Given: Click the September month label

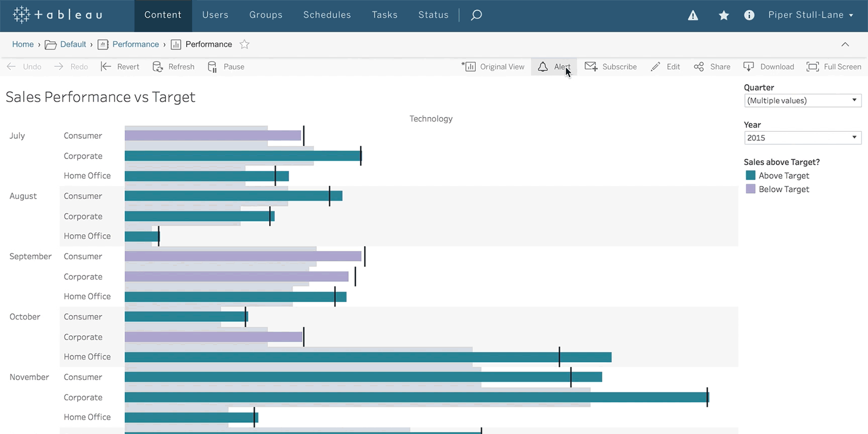Looking at the screenshot, I should point(30,256).
